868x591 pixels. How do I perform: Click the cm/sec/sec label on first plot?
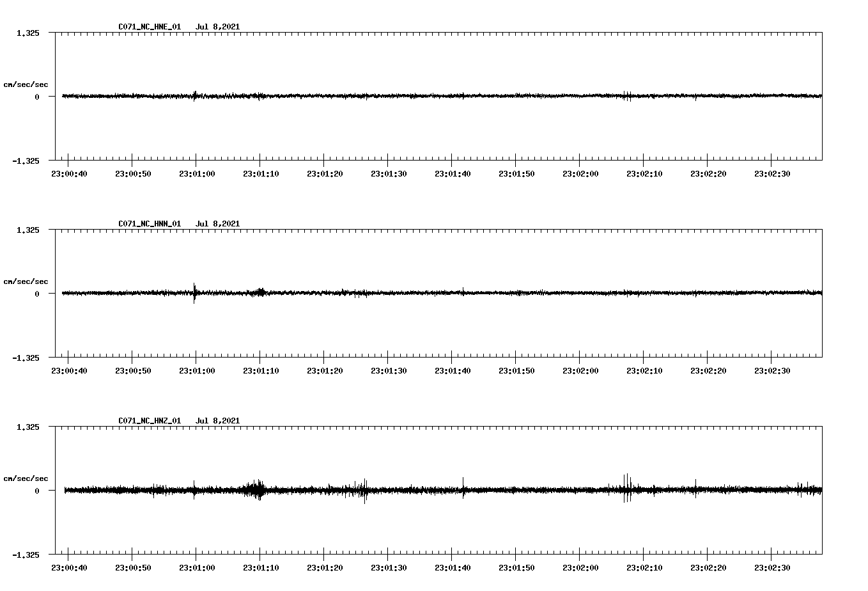point(26,84)
